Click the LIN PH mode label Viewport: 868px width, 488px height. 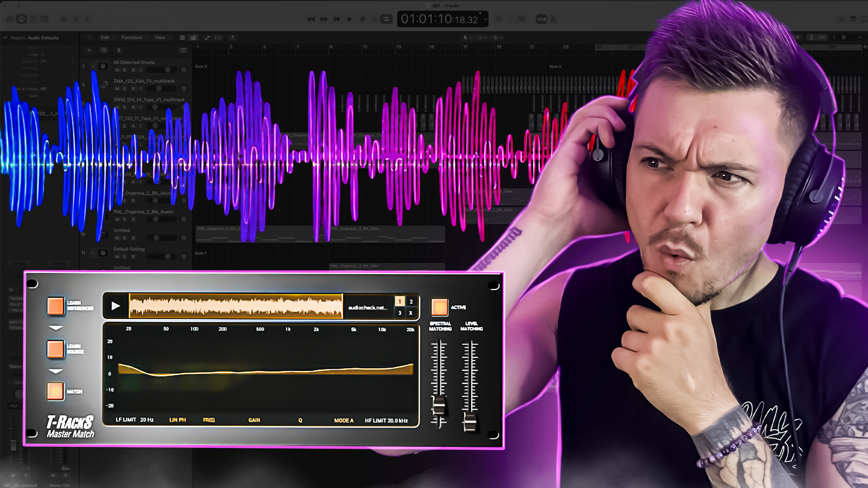pos(177,420)
